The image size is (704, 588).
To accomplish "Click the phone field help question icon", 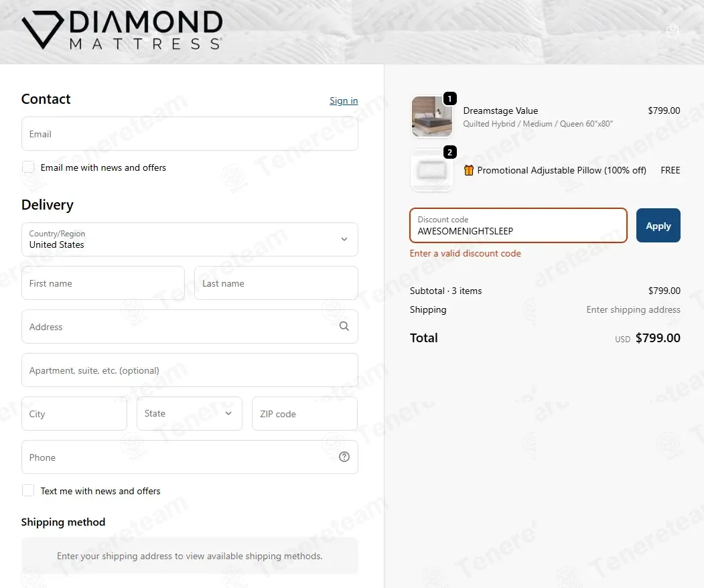I will click(344, 457).
